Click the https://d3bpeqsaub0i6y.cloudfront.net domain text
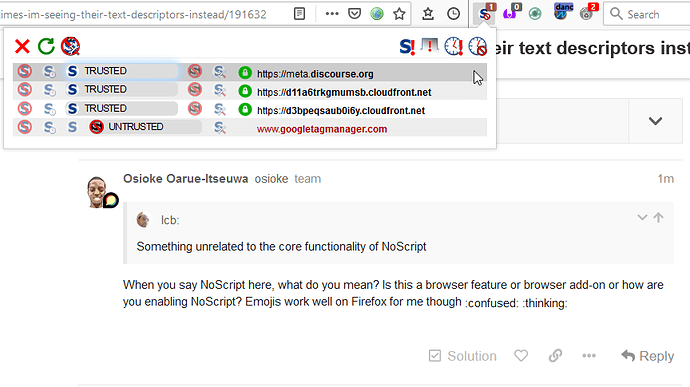 point(341,111)
